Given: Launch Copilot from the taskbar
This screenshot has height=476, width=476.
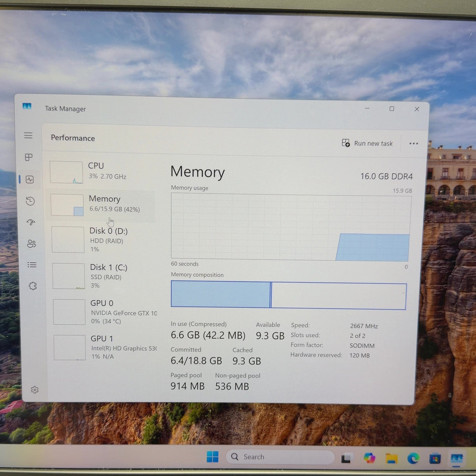Looking at the screenshot, I should tap(369, 458).
